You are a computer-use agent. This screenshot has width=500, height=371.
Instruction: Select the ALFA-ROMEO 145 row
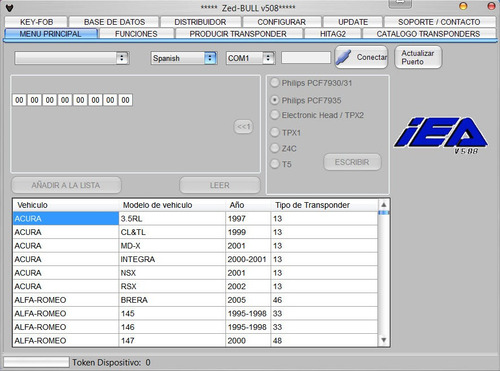195,314
